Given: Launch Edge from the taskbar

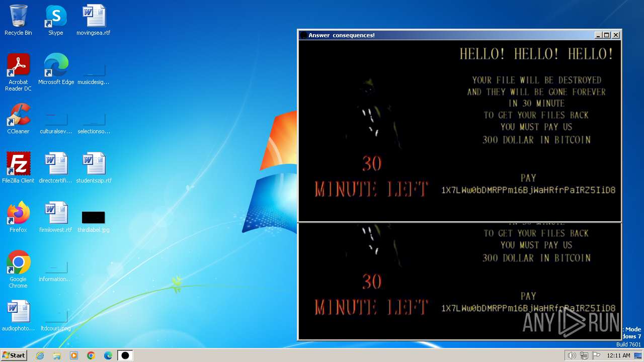Looking at the screenshot, I should click(108, 355).
